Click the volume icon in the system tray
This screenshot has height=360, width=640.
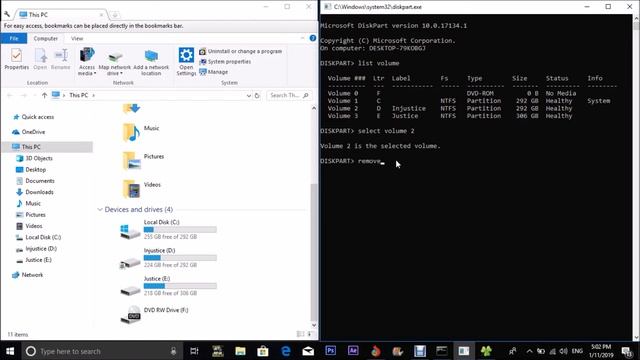pyautogui.click(x=564, y=351)
